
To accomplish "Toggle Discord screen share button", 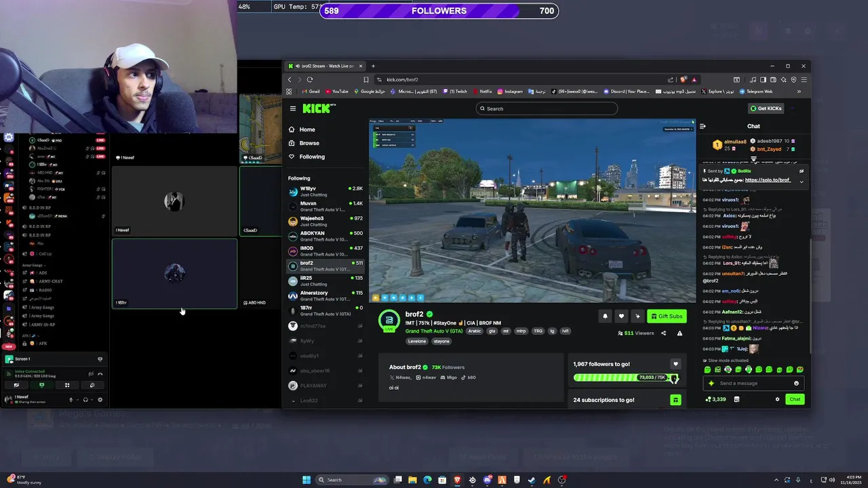I will 41,385.
